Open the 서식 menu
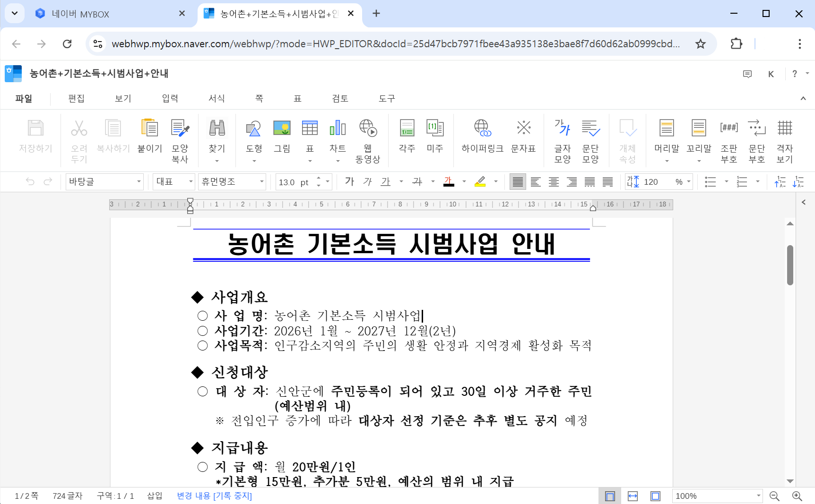 click(216, 98)
